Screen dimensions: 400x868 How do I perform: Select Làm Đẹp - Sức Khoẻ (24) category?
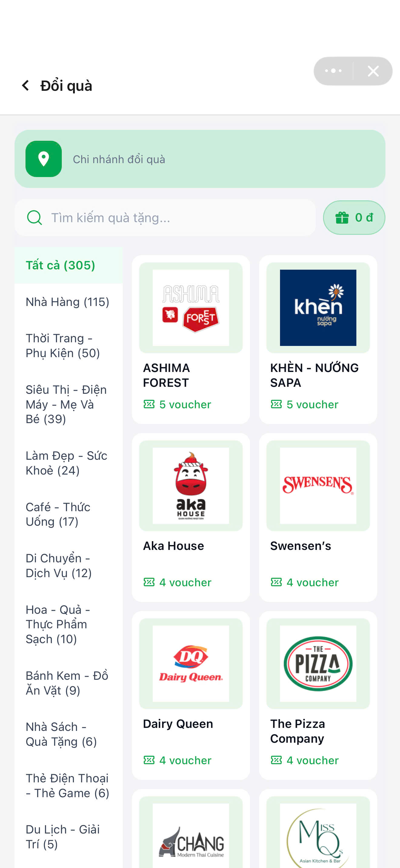pos(68,463)
